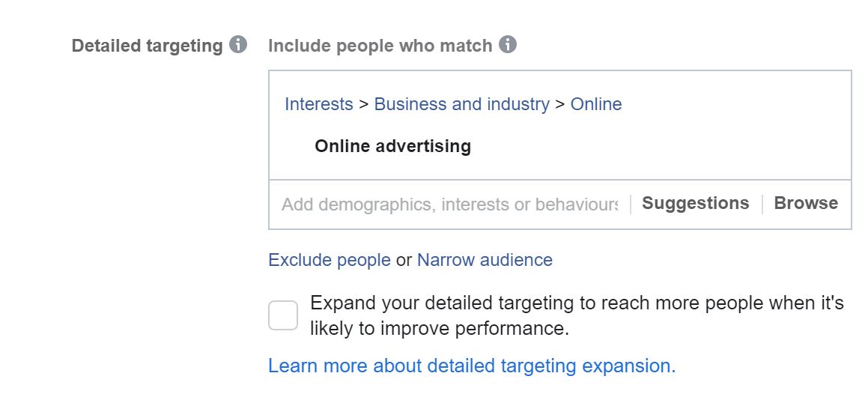
Task: Open Learn more about detailed targeting expansion
Action: (472, 366)
